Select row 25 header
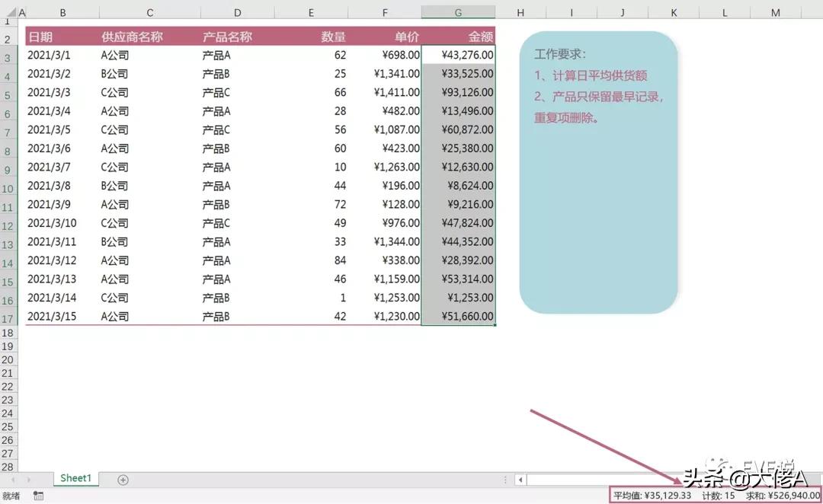This screenshot has width=823, height=504. pyautogui.click(x=8, y=426)
